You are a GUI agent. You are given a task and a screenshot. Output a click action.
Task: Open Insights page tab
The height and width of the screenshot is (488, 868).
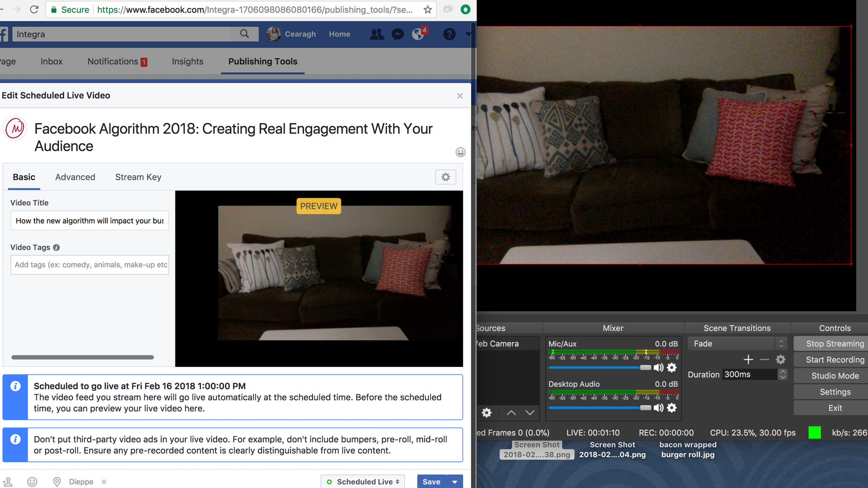point(188,61)
